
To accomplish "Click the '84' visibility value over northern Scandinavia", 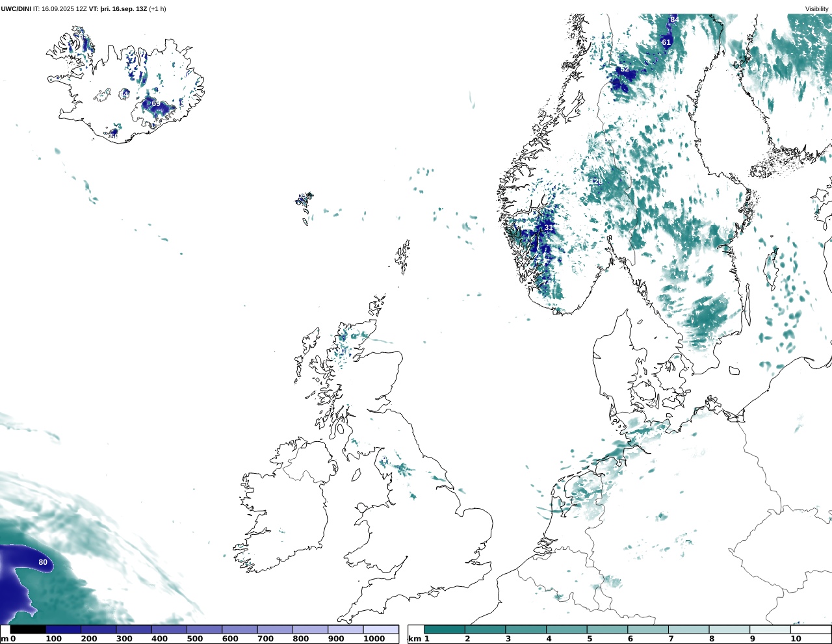I will pos(675,19).
